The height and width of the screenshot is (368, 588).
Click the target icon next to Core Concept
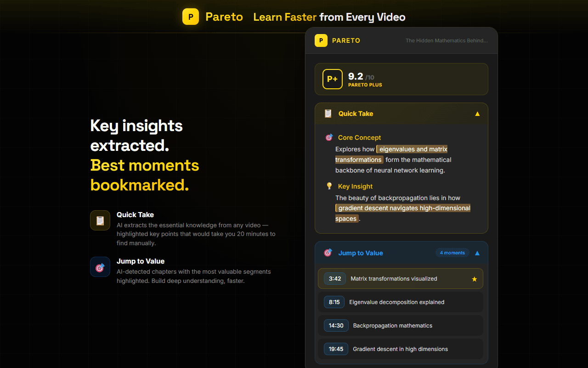coord(328,137)
